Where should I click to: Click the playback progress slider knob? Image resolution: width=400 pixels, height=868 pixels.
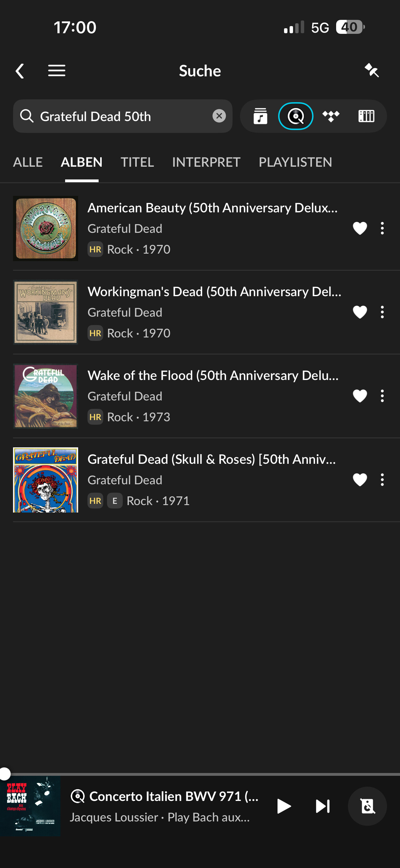[5, 774]
